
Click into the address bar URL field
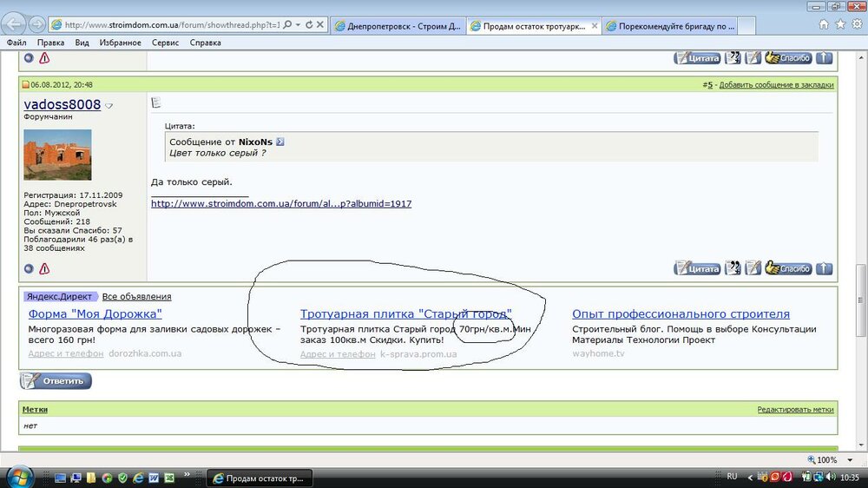coord(172,25)
